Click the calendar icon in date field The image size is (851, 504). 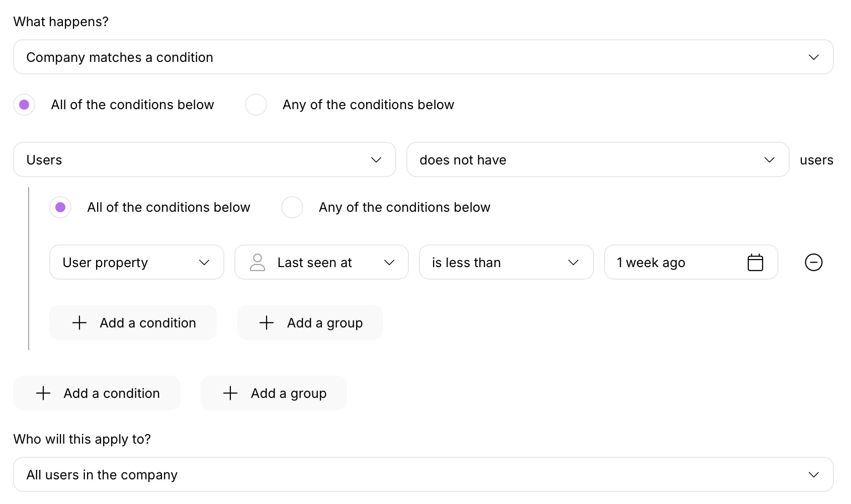coord(755,263)
